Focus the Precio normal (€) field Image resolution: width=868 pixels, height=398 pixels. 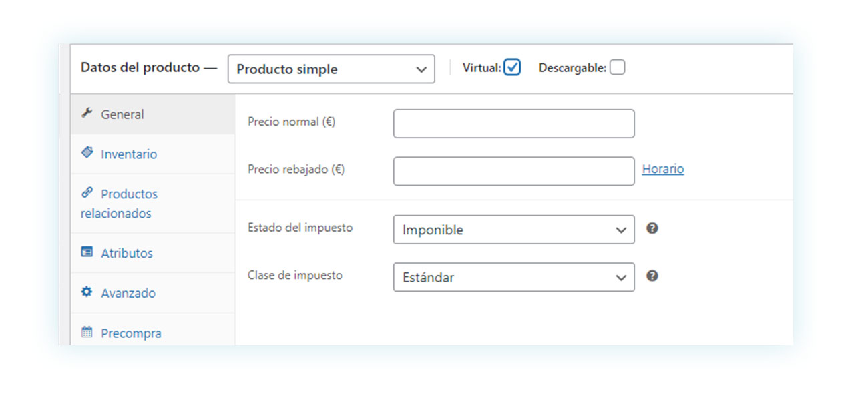(513, 124)
